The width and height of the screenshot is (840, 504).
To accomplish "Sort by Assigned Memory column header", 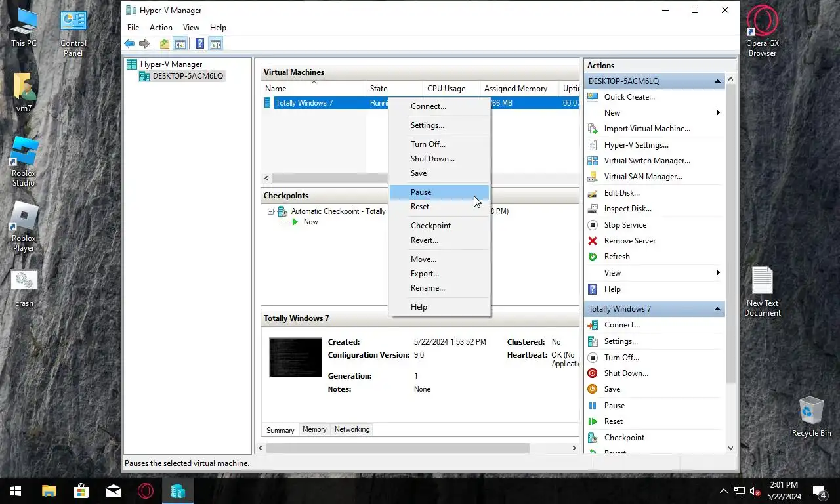I will pos(518,89).
